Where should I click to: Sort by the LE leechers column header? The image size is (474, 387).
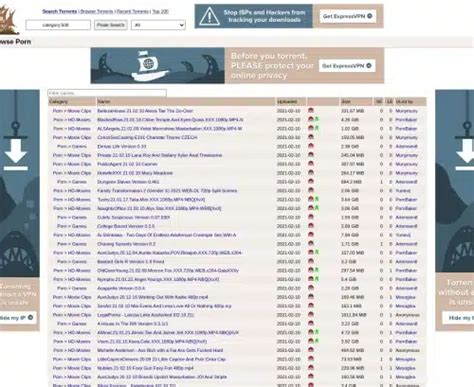click(x=389, y=102)
